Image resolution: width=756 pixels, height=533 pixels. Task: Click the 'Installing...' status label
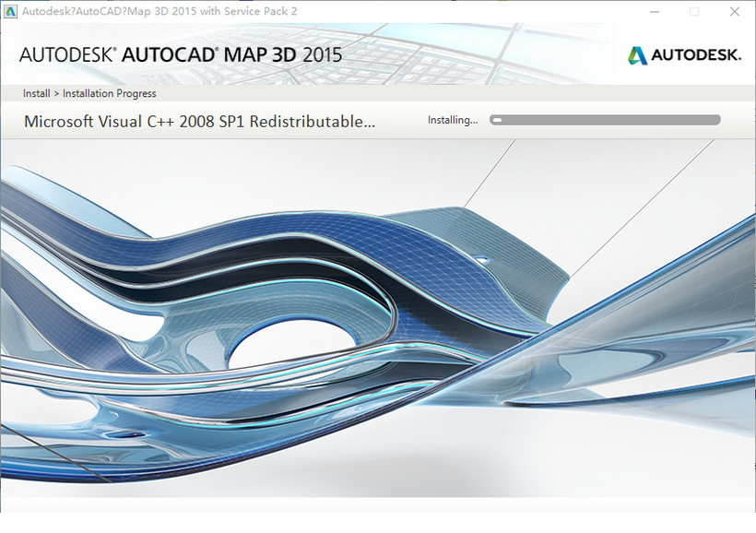pos(453,120)
